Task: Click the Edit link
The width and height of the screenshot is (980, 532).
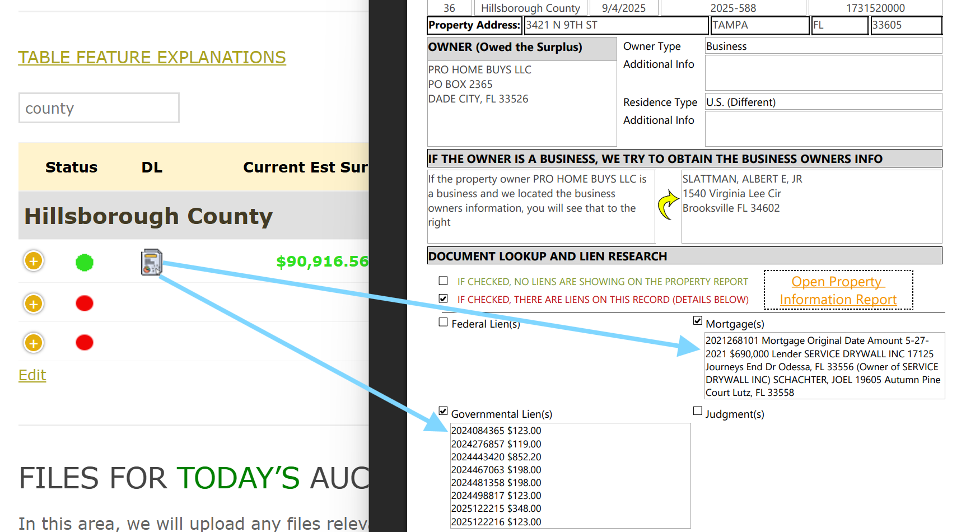Action: pyautogui.click(x=32, y=375)
